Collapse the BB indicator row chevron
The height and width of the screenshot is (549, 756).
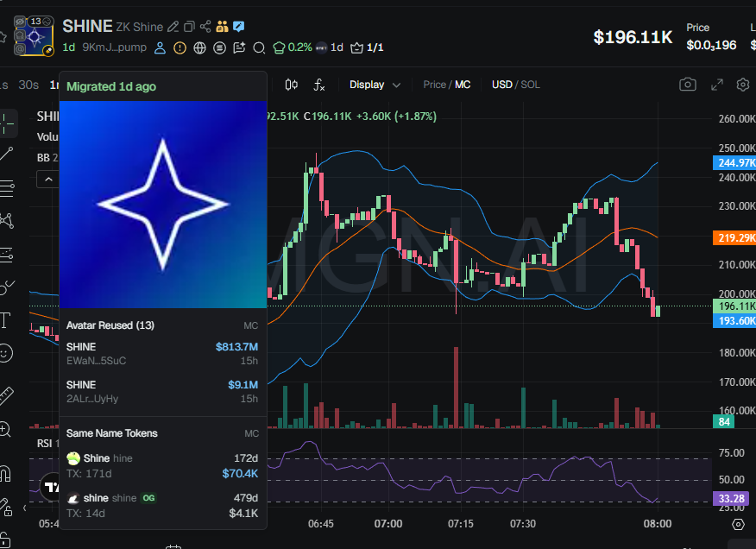[x=47, y=180]
